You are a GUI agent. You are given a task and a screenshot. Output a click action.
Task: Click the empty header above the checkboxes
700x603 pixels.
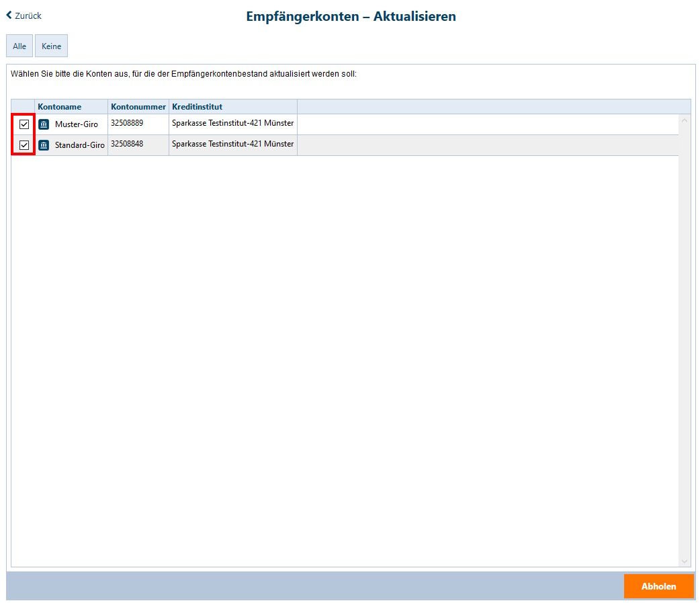click(23, 107)
